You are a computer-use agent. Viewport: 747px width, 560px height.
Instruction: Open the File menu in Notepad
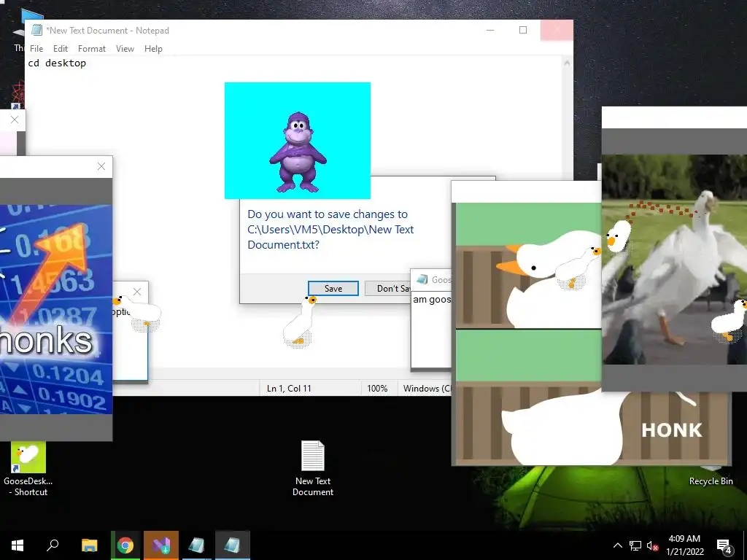[x=36, y=49]
